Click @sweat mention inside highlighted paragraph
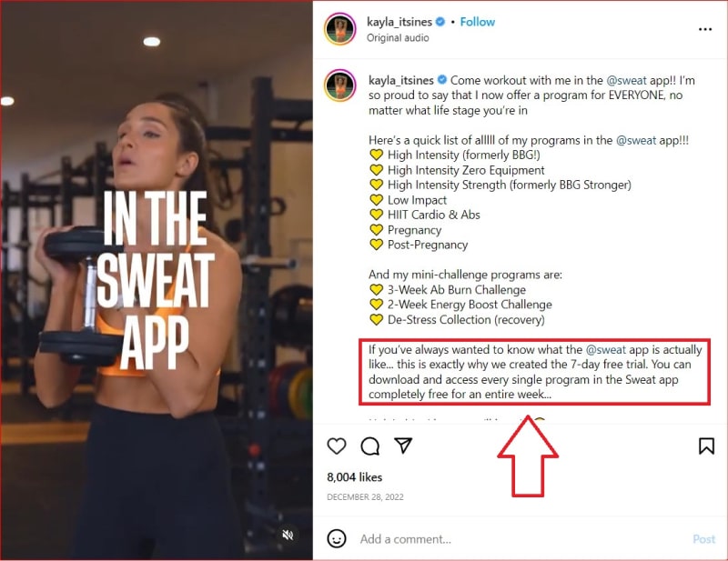 click(606, 349)
